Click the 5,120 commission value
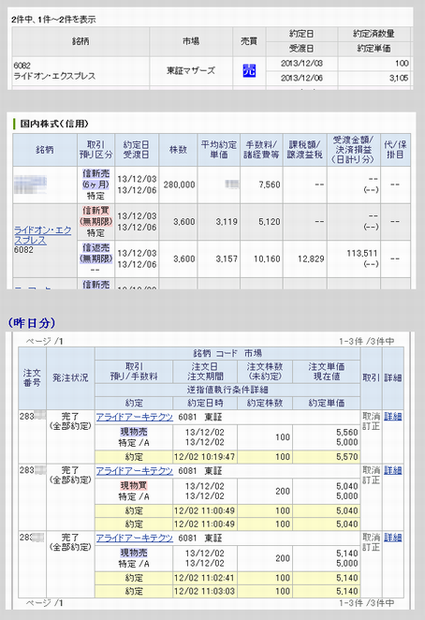Viewport: 425px width, 620px height. click(269, 222)
